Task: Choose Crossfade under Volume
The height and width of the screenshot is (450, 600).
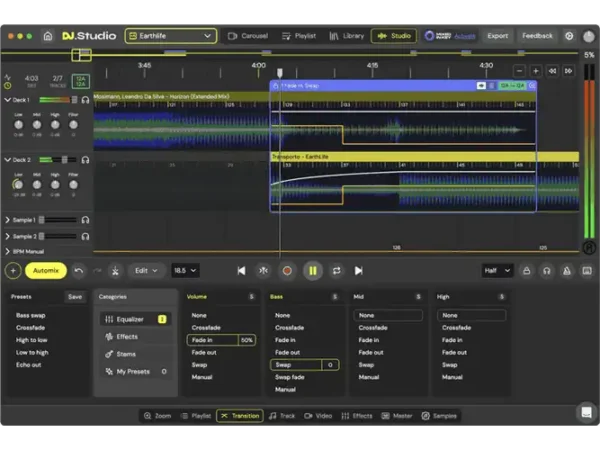Action: (206, 328)
